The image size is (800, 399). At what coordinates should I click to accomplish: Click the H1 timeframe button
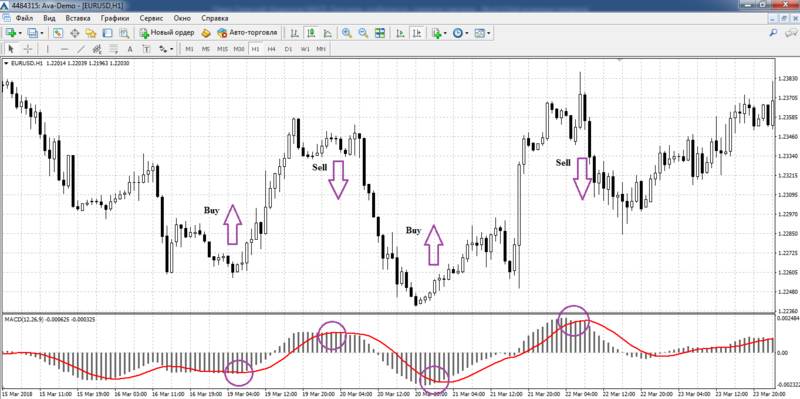255,49
